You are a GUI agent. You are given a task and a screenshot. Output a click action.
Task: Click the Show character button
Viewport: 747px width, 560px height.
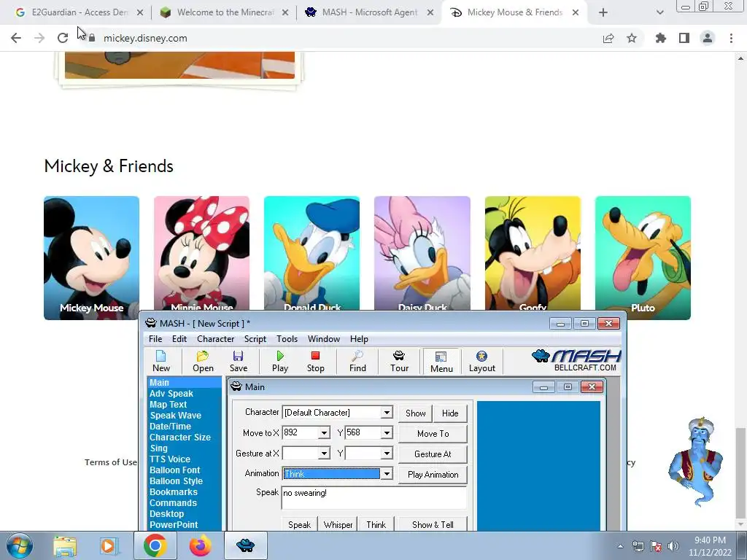point(415,413)
